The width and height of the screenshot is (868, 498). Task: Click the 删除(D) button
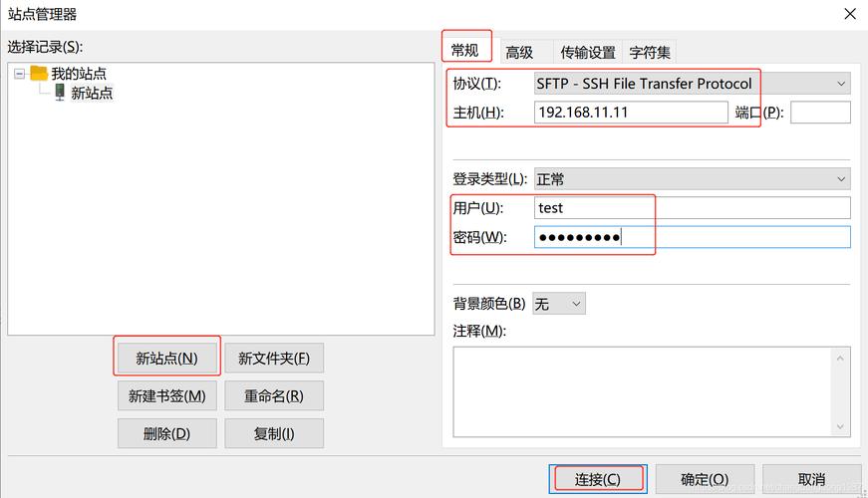coord(166,433)
